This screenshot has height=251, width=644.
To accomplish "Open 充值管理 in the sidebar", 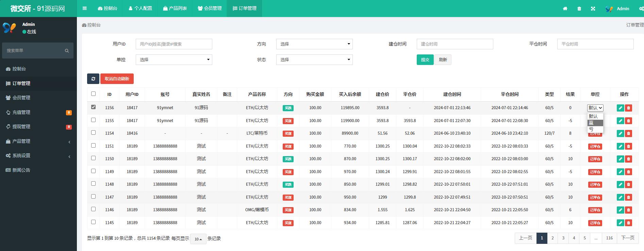I will pos(38,112).
